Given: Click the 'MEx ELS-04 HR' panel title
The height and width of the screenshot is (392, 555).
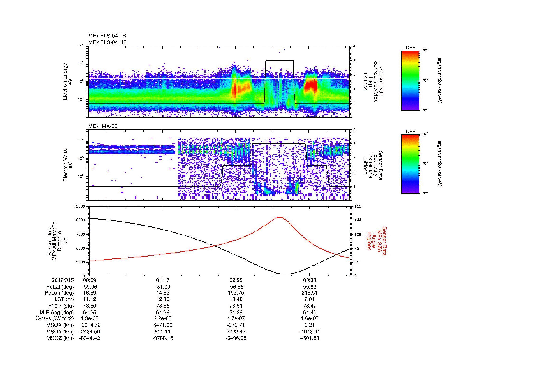Looking at the screenshot, I should click(107, 42).
